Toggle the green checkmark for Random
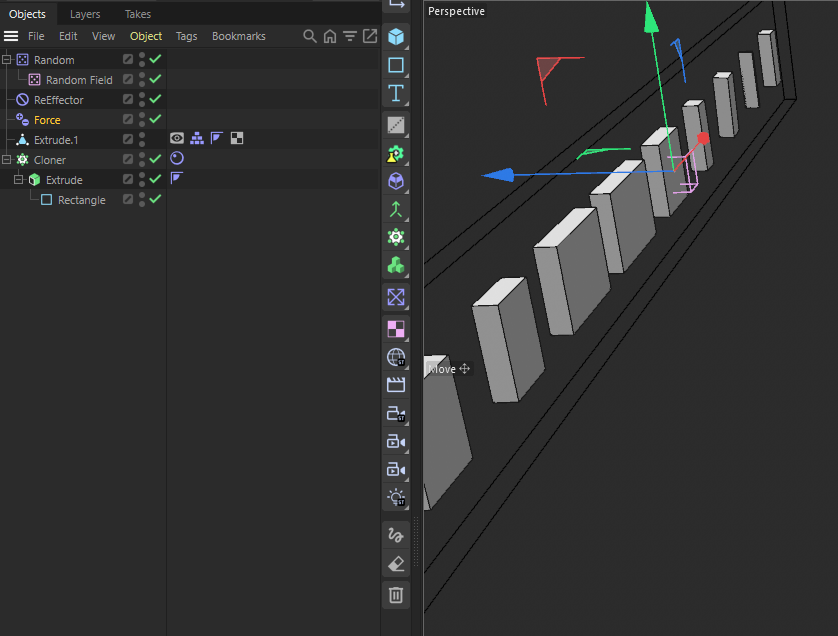The width and height of the screenshot is (838, 636). click(x=156, y=59)
